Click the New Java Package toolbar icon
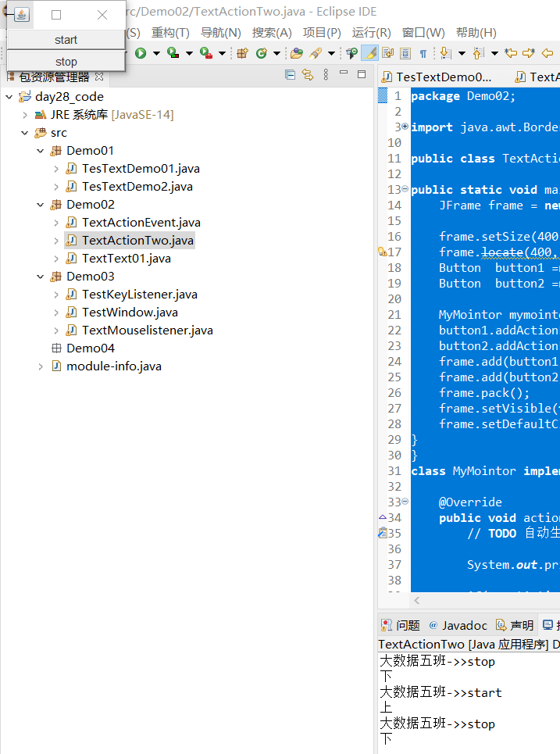Image resolution: width=560 pixels, height=754 pixels. (243, 53)
